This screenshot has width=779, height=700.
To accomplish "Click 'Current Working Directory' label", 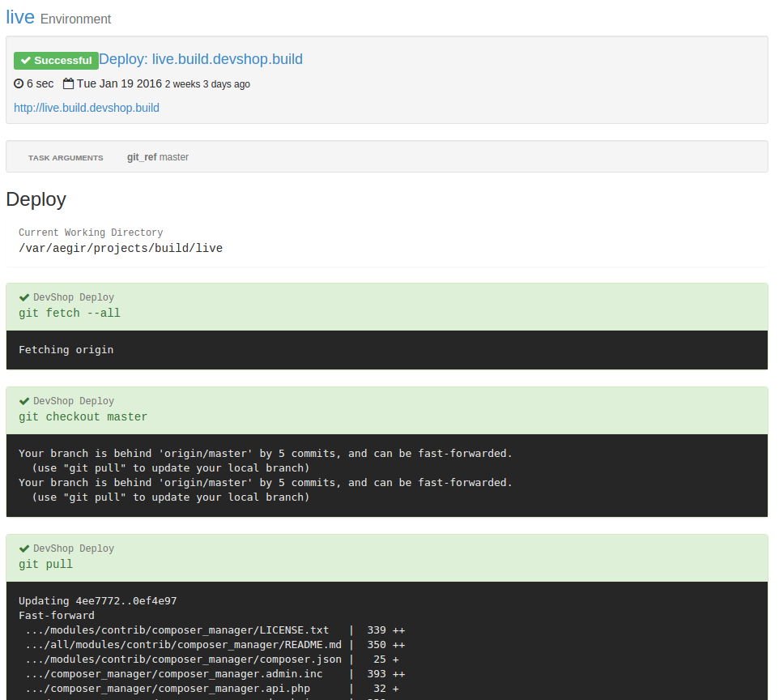I will (x=91, y=233).
